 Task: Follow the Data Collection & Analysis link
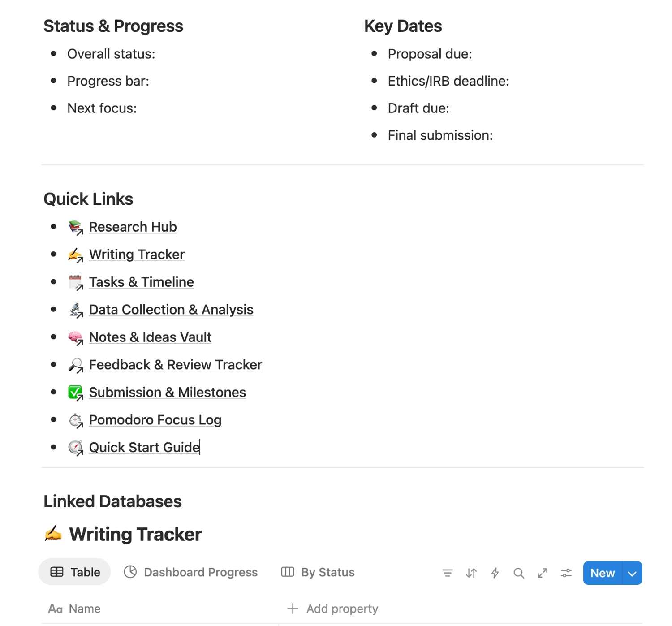(x=171, y=310)
